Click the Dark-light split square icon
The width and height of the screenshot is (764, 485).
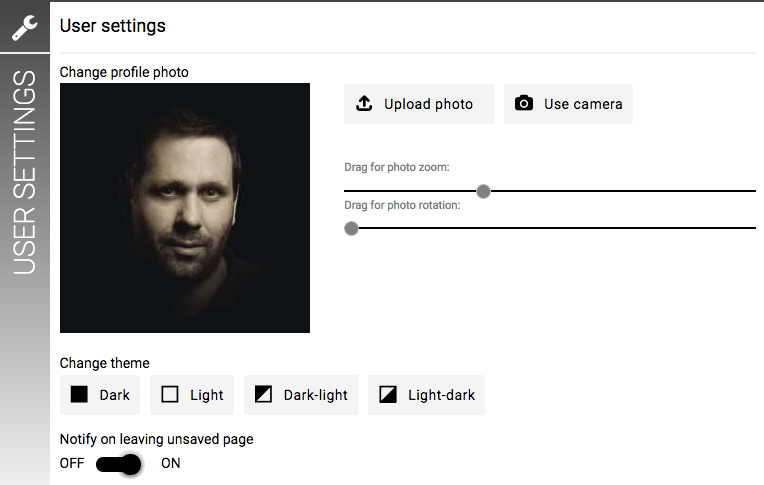pyautogui.click(x=264, y=394)
